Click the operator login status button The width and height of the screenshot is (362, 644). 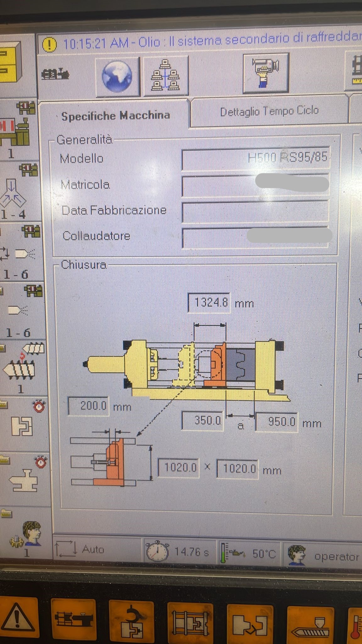point(324,555)
